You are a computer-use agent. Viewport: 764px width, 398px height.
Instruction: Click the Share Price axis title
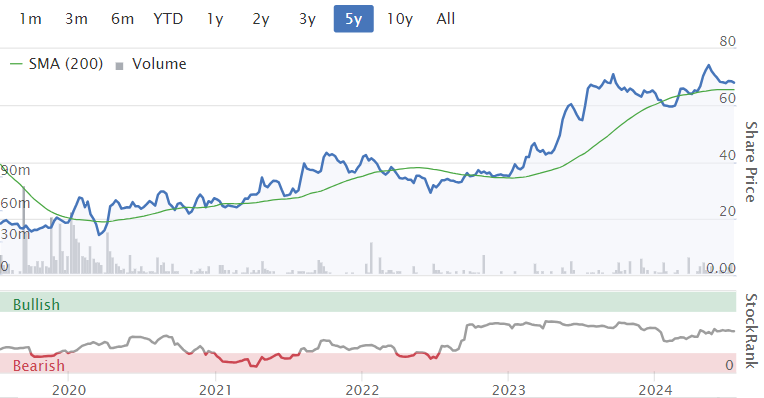click(751, 162)
